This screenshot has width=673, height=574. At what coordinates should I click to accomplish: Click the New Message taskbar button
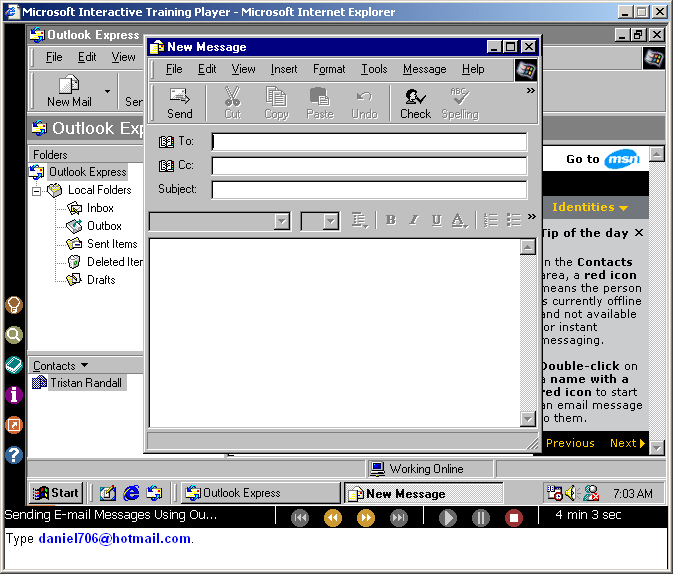click(424, 494)
